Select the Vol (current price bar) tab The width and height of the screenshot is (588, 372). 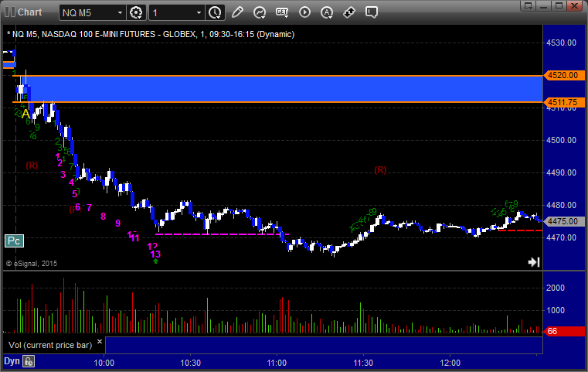click(50, 345)
